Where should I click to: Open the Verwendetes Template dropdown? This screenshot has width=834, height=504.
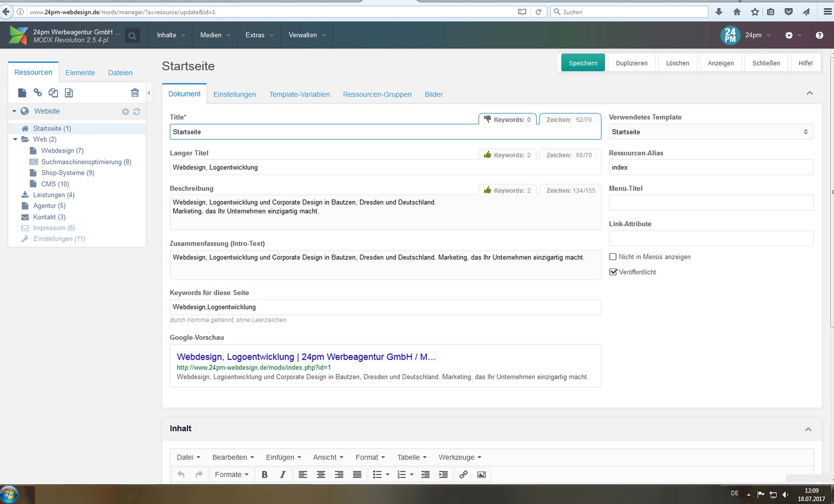click(x=711, y=132)
